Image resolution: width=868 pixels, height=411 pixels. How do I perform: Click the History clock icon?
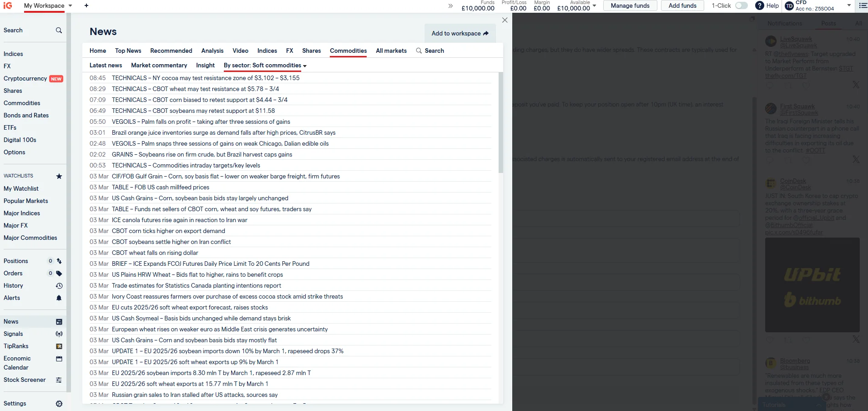pos(59,285)
